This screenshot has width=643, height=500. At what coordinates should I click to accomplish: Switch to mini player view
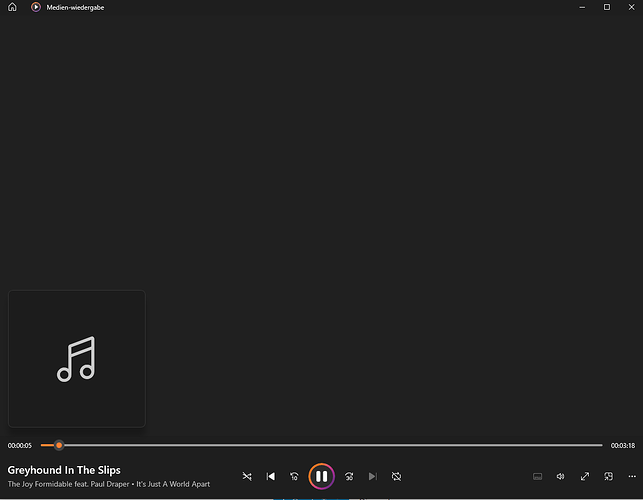[609, 476]
